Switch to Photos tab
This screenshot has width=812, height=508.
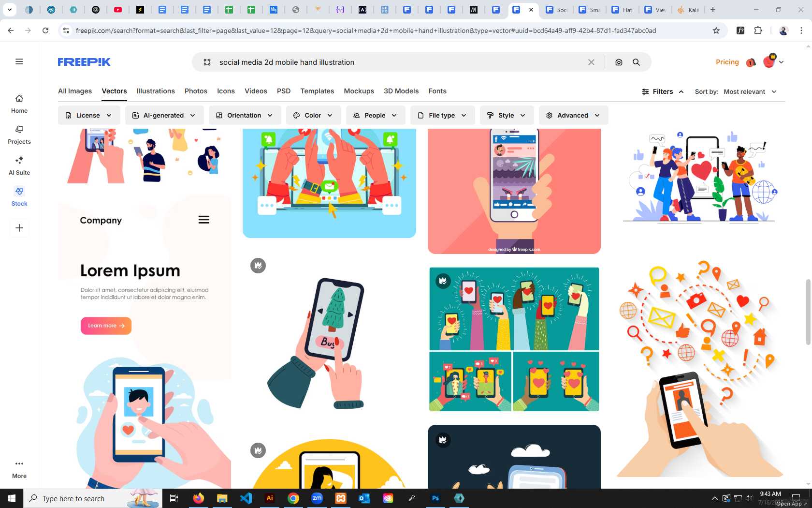click(x=196, y=91)
